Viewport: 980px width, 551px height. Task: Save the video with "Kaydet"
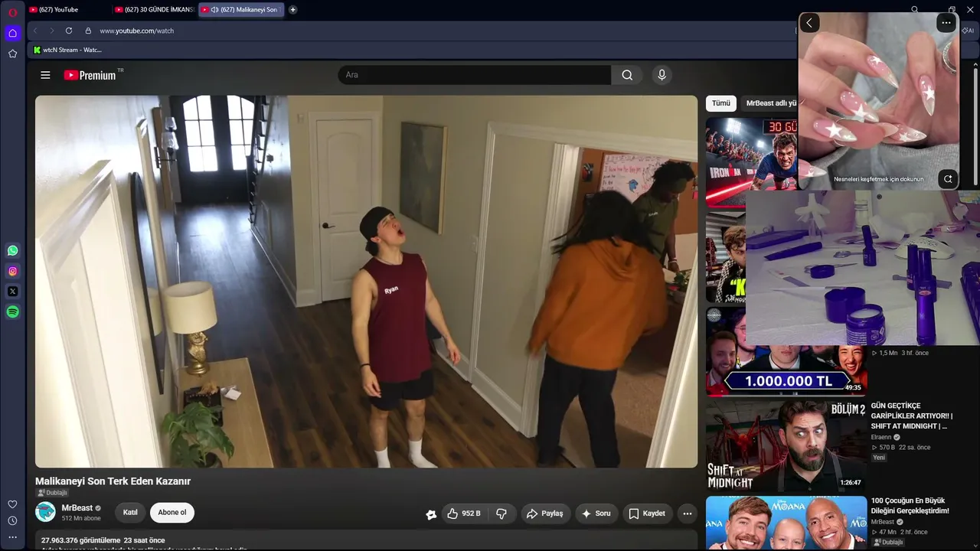point(648,514)
